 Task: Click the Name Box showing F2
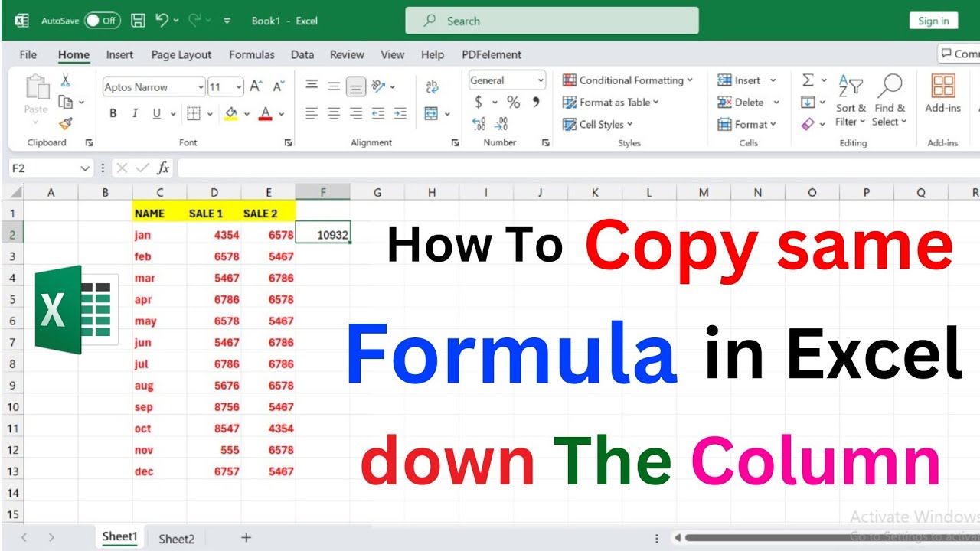click(x=51, y=168)
